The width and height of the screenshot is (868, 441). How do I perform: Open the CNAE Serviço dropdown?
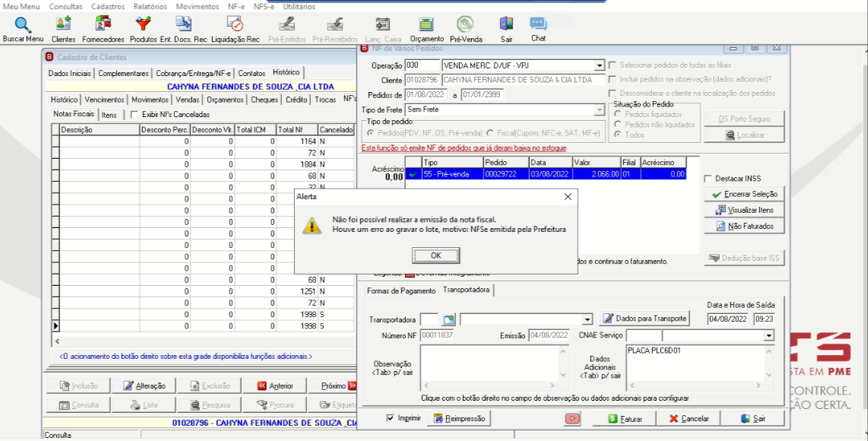tap(768, 336)
